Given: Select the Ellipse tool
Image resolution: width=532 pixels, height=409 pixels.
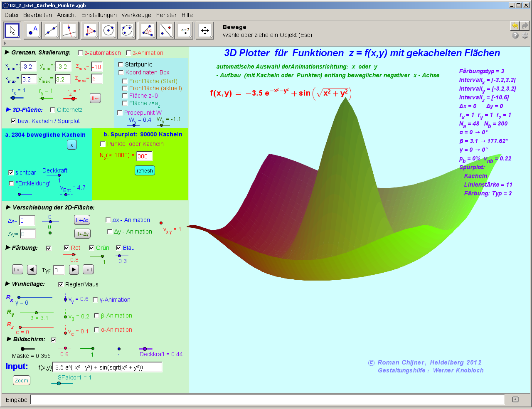Looking at the screenshot, I should (127, 31).
